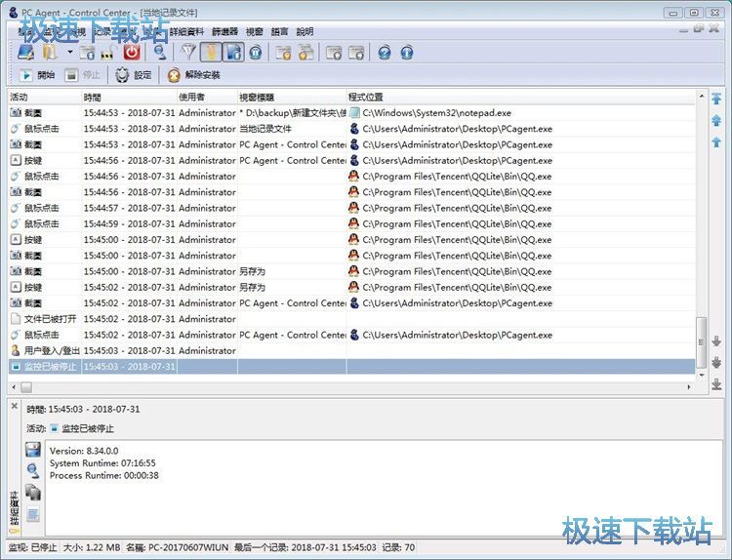Select the 用户登入/登出 row

351,351
